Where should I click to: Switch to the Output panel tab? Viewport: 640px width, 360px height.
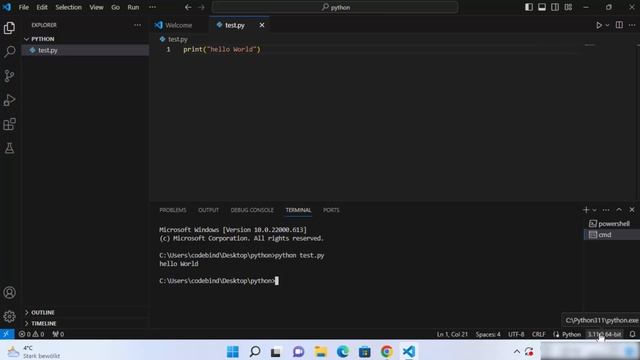pos(208,210)
